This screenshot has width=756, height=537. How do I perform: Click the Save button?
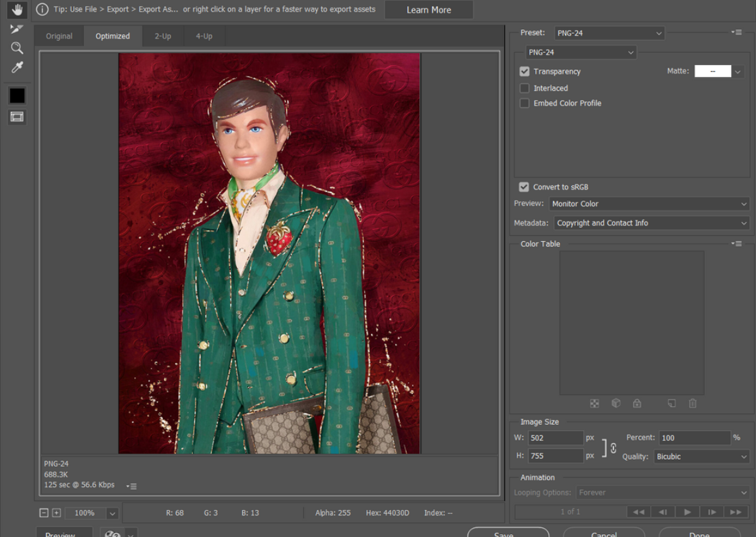[x=508, y=533]
